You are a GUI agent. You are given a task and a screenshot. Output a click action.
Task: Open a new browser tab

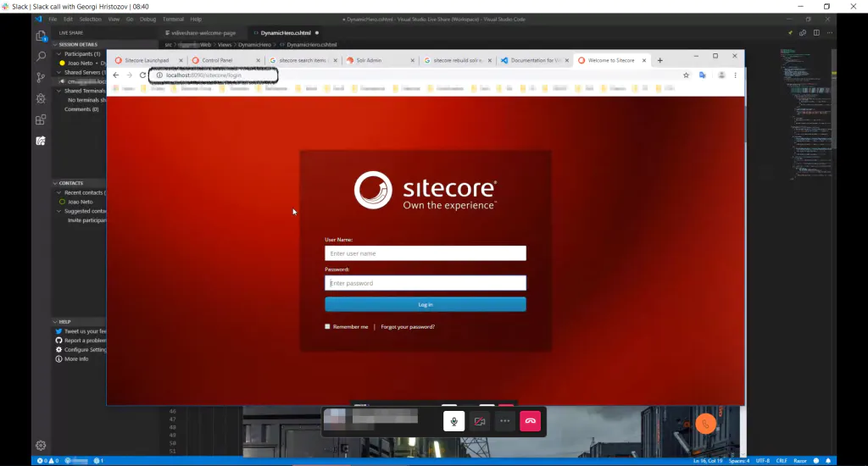point(659,60)
